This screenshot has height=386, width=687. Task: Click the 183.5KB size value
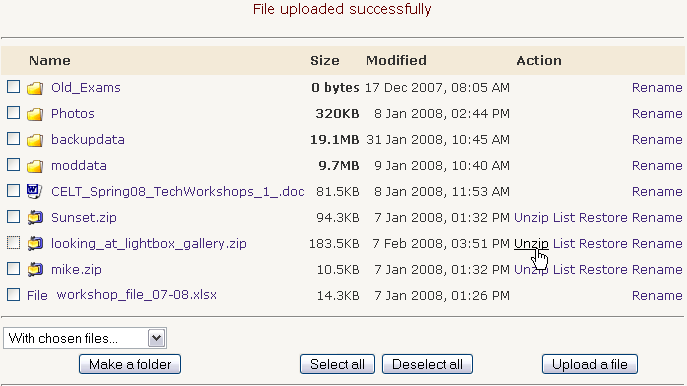334,243
